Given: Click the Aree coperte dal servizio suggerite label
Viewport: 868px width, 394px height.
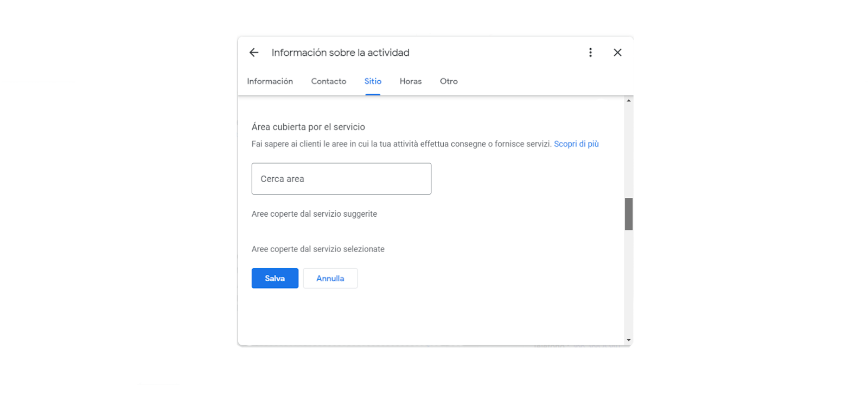Looking at the screenshot, I should (x=314, y=214).
